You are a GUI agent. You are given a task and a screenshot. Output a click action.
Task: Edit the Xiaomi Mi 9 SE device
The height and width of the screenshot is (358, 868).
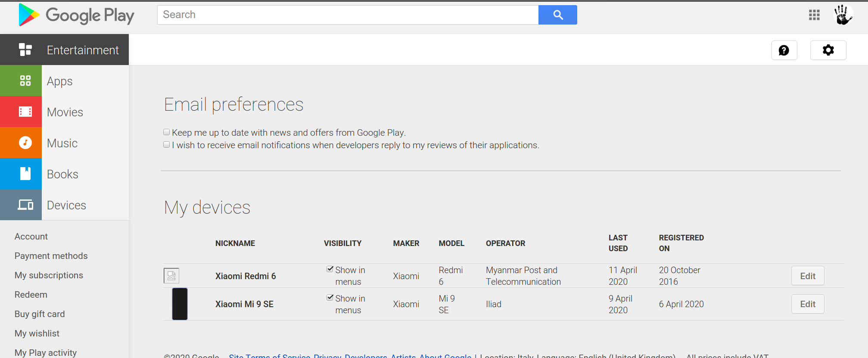[808, 304]
